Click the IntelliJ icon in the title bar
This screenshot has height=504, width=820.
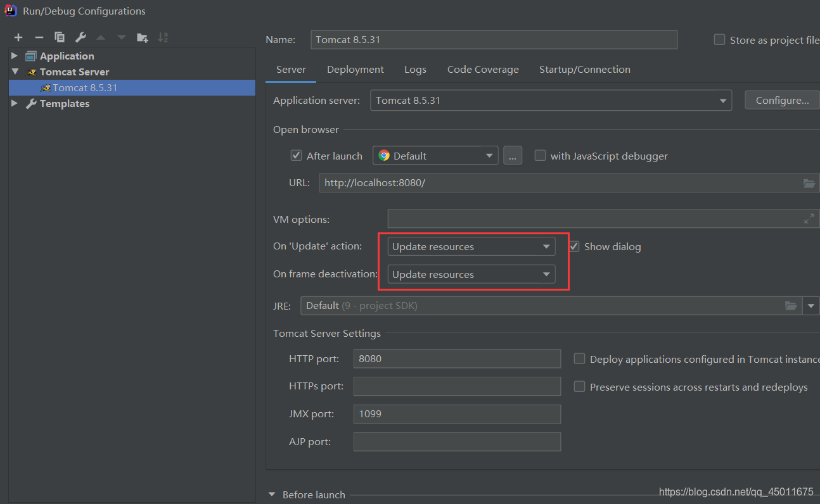[x=11, y=10]
